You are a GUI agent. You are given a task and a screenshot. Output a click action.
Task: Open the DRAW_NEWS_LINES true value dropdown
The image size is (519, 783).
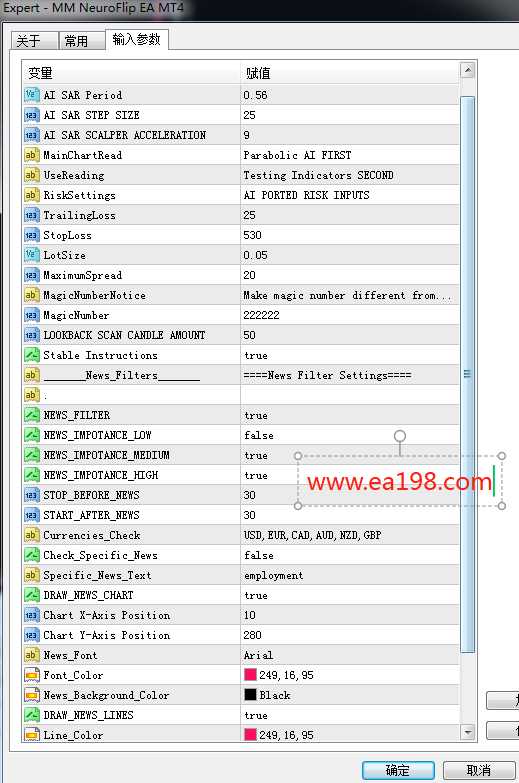(350, 715)
